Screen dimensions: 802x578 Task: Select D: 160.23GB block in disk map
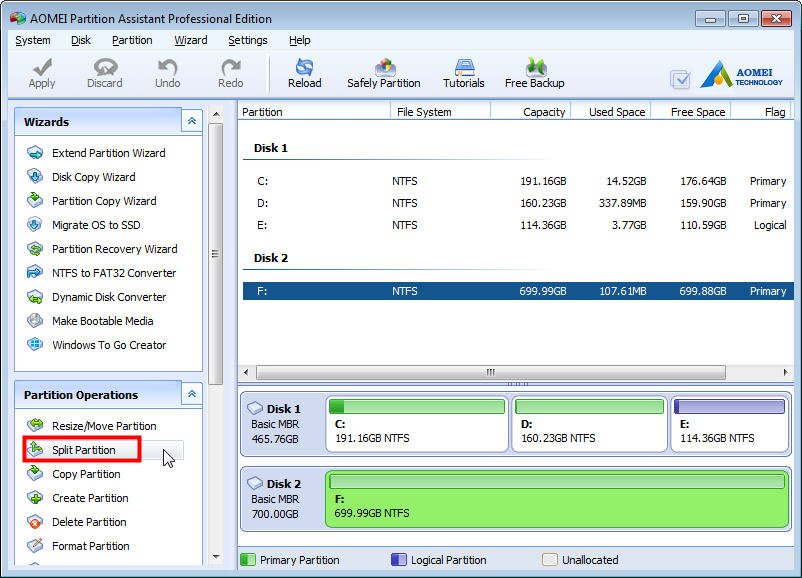coord(589,424)
